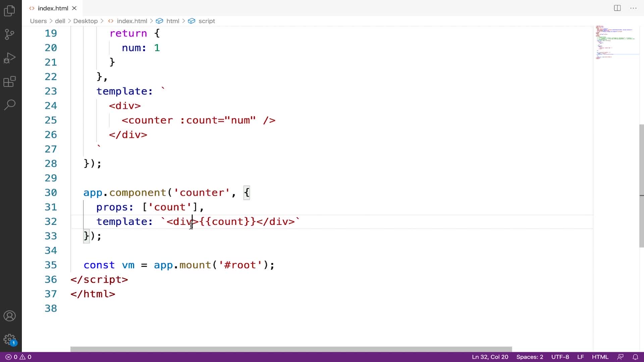This screenshot has width=644, height=362.
Task: Open the Source Control panel
Action: (10, 34)
